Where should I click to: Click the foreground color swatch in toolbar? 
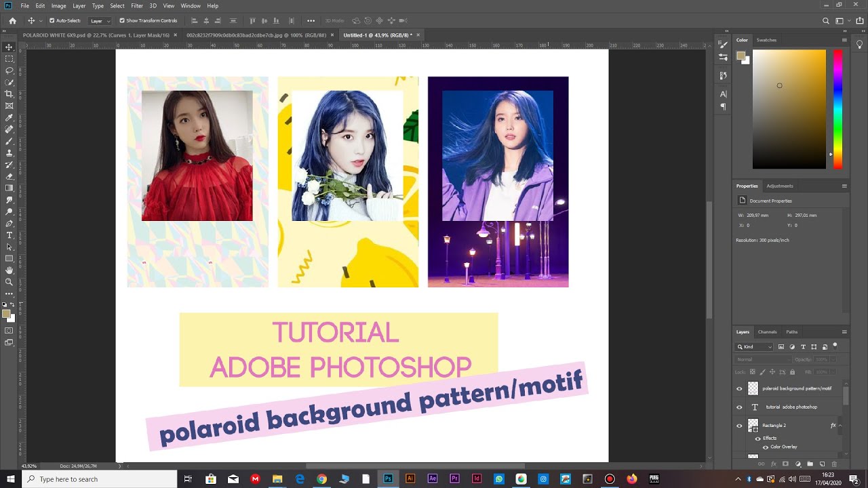click(x=6, y=314)
